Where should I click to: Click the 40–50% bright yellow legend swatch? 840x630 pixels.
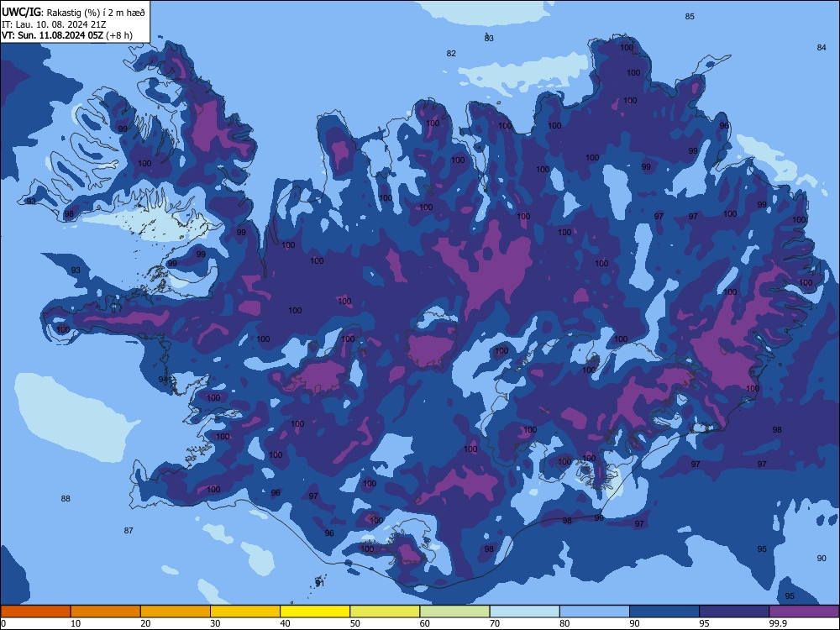pos(315,612)
